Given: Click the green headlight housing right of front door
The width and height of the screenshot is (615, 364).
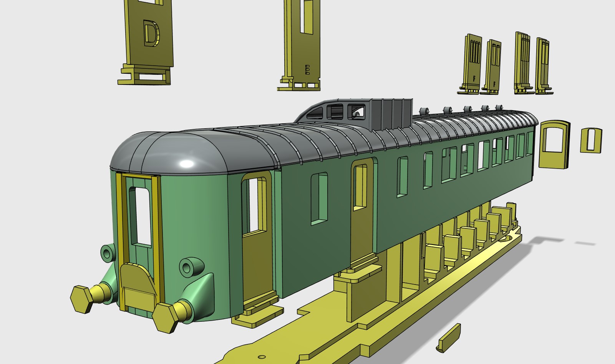Looking at the screenshot, I should click(x=191, y=266).
